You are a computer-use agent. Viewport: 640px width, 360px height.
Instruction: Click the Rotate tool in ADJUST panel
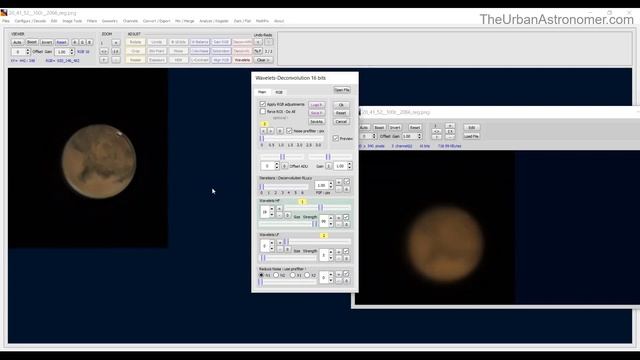tap(136, 42)
